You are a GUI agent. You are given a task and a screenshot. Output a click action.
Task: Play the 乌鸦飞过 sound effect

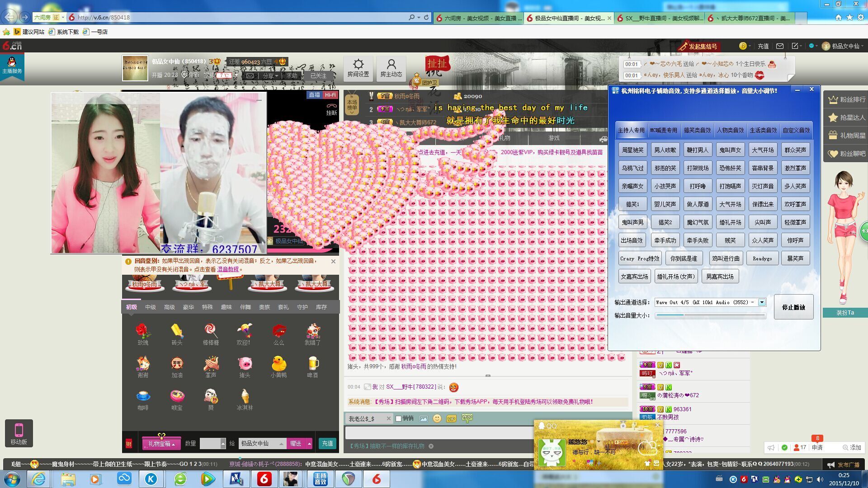(x=632, y=168)
